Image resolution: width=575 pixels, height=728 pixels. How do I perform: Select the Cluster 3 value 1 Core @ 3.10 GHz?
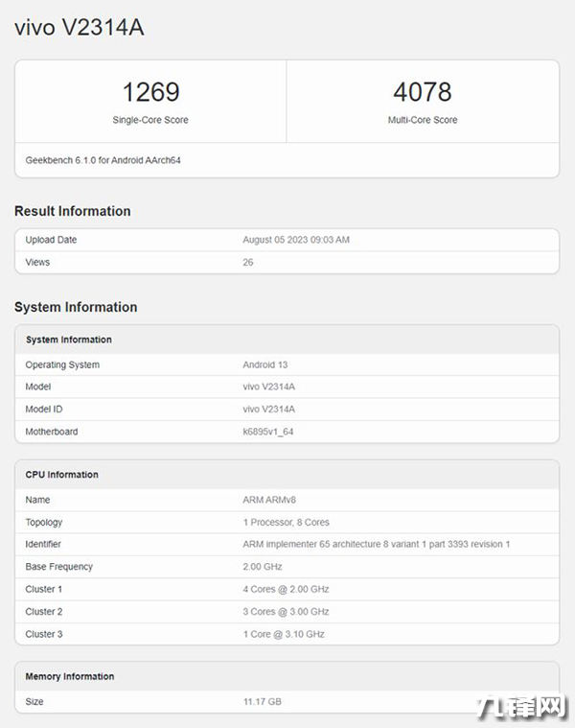284,634
